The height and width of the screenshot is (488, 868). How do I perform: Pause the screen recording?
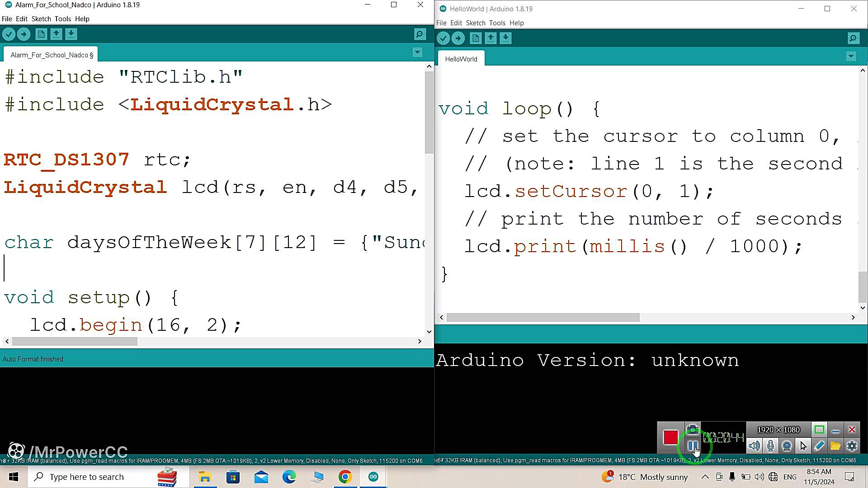tap(692, 446)
